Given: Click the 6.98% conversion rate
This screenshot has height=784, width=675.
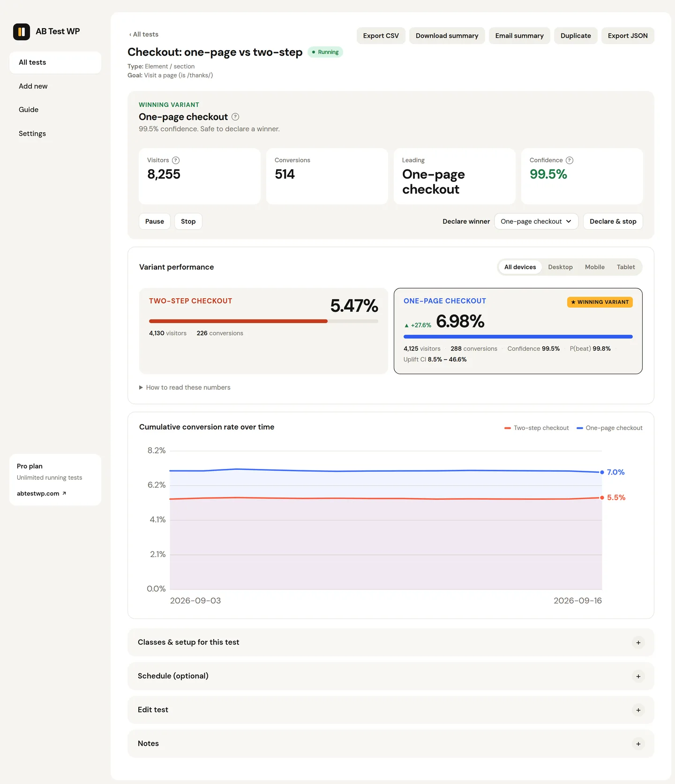Looking at the screenshot, I should tap(460, 321).
